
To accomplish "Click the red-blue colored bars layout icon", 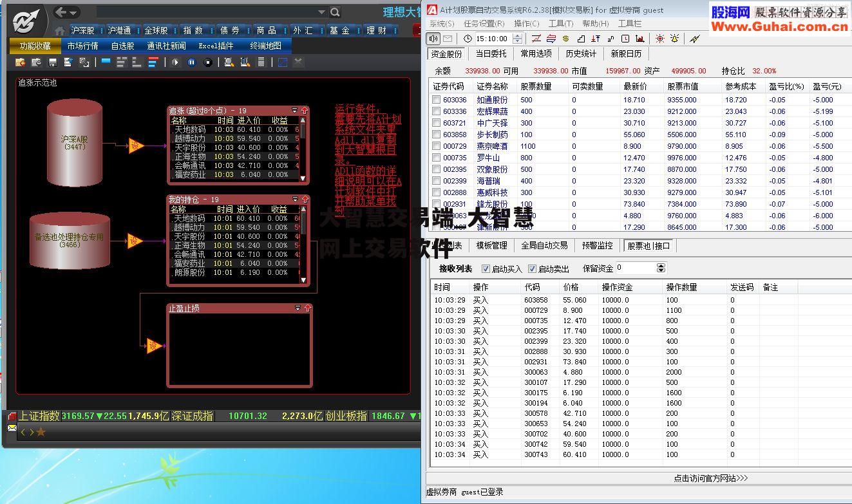I will click(x=153, y=62).
